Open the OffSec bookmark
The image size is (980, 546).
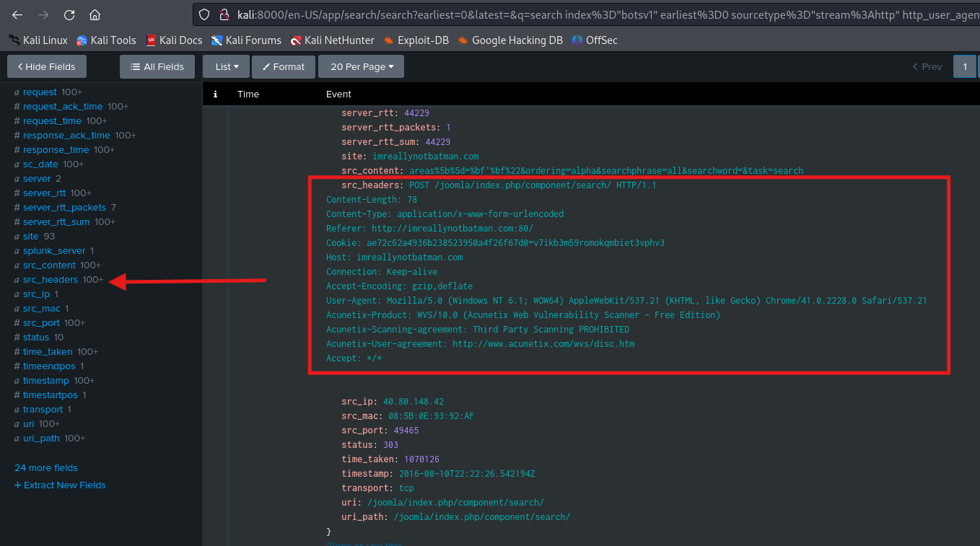pyautogui.click(x=595, y=40)
